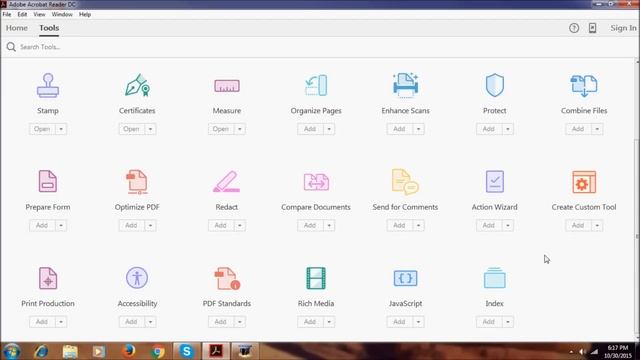640x360 pixels.
Task: Select the JavaScript braces icon
Action: click(405, 278)
